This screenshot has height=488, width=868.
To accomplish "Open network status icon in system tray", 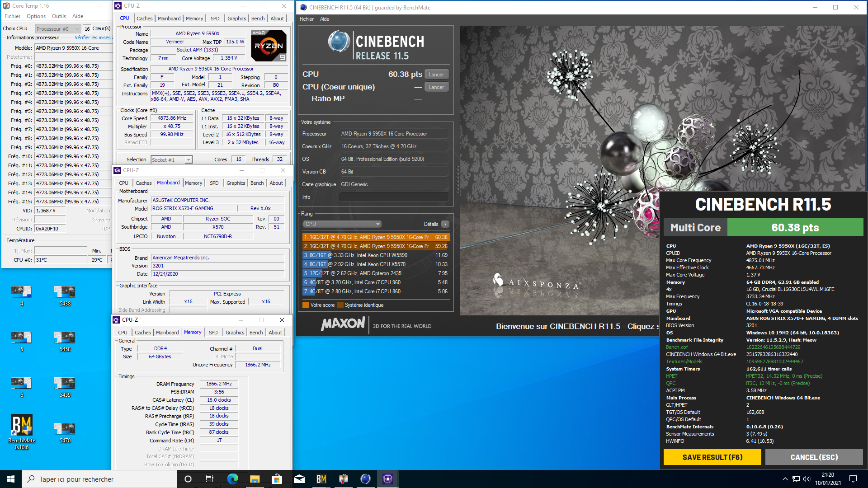I will (x=796, y=479).
